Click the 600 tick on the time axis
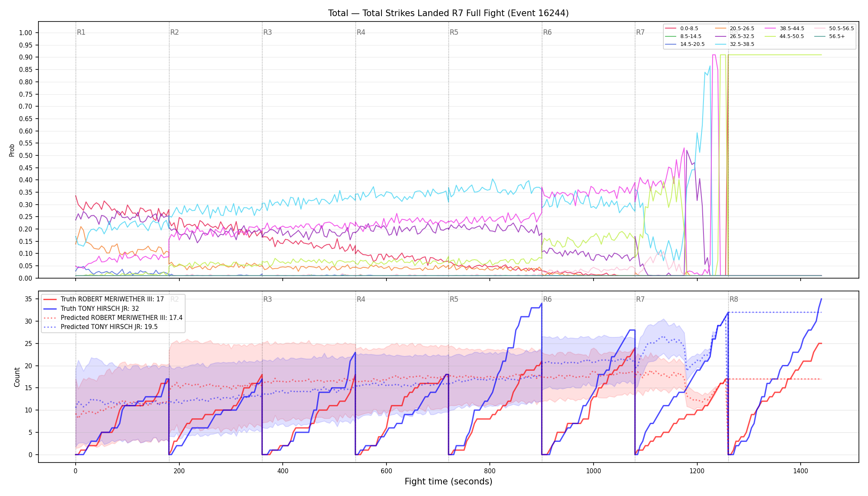 click(x=386, y=471)
